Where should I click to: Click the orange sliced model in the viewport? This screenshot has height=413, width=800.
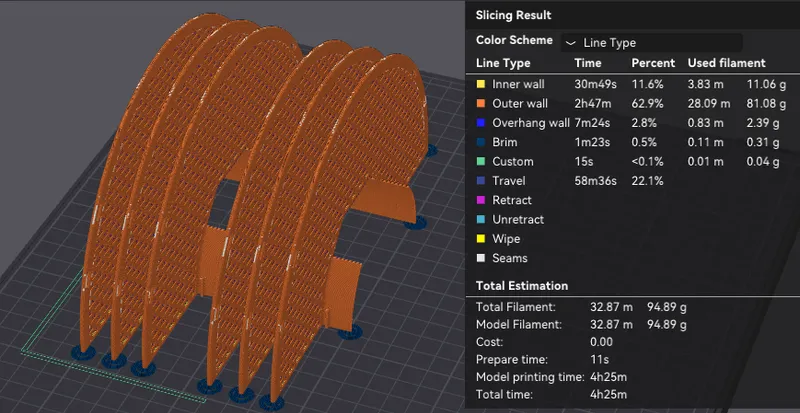250,200
